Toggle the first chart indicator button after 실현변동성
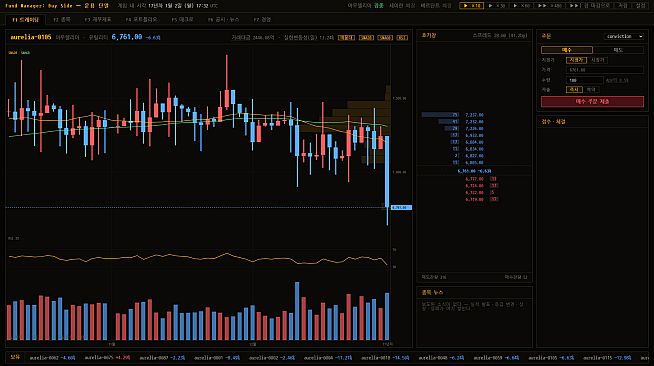654x366 pixels. point(346,38)
